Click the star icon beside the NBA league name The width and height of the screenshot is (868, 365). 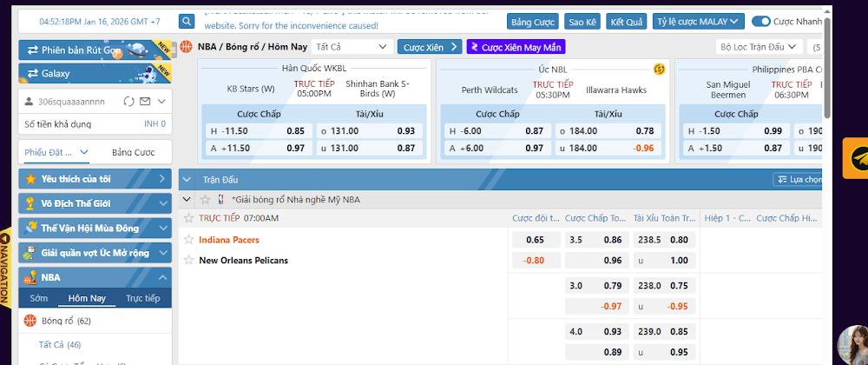(206, 200)
